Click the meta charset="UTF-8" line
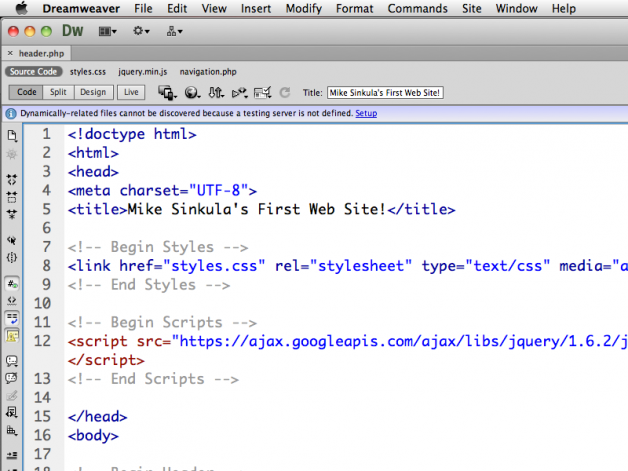The height and width of the screenshot is (471, 628). [162, 191]
